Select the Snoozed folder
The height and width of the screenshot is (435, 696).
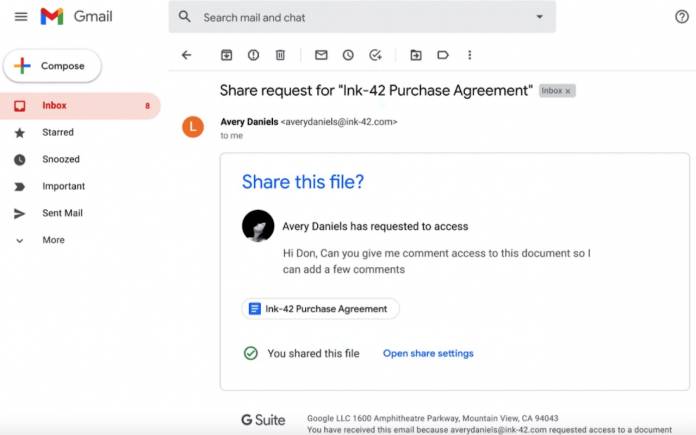pyautogui.click(x=61, y=159)
